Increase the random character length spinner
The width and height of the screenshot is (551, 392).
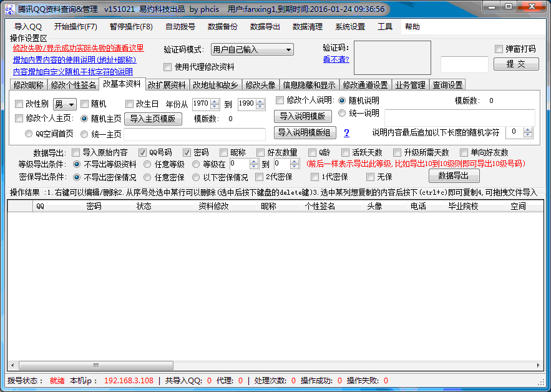pyautogui.click(x=528, y=130)
